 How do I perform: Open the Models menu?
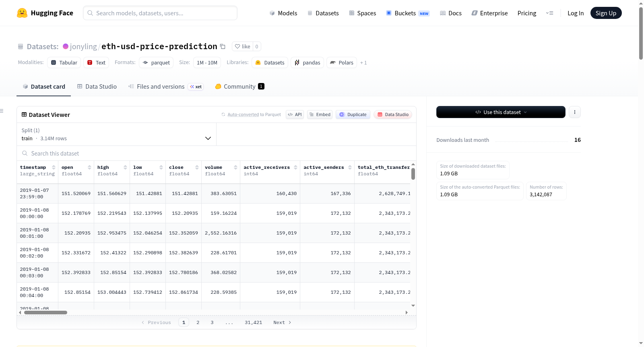tap(283, 13)
